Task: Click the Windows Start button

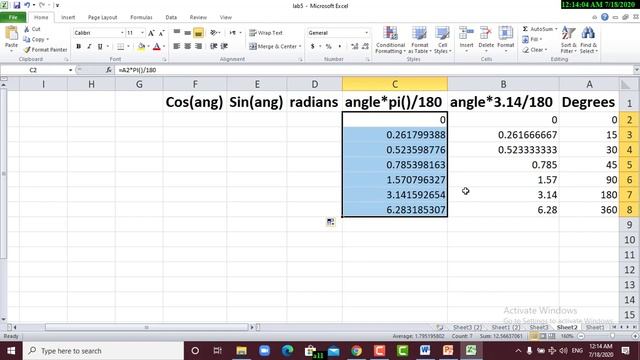Action: tap(11, 351)
